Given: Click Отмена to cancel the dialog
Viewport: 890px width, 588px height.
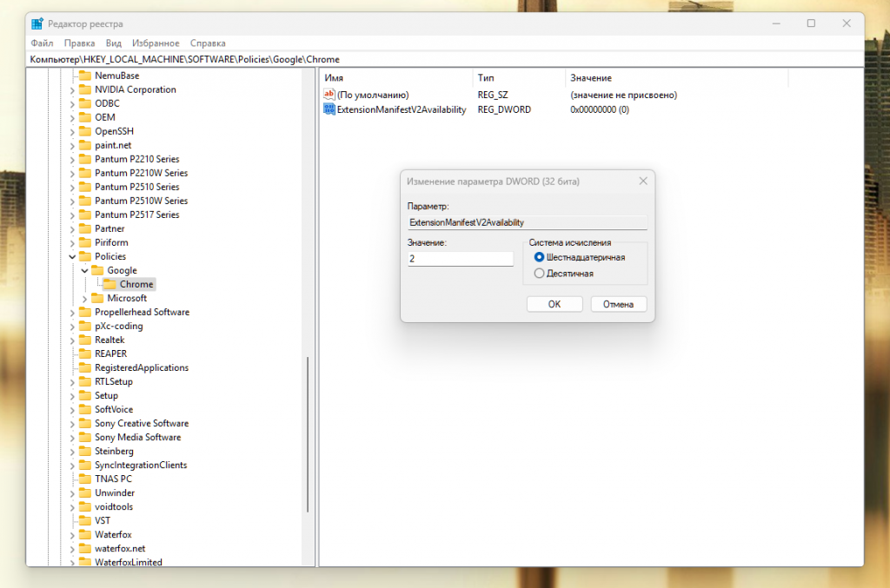Looking at the screenshot, I should pyautogui.click(x=618, y=304).
